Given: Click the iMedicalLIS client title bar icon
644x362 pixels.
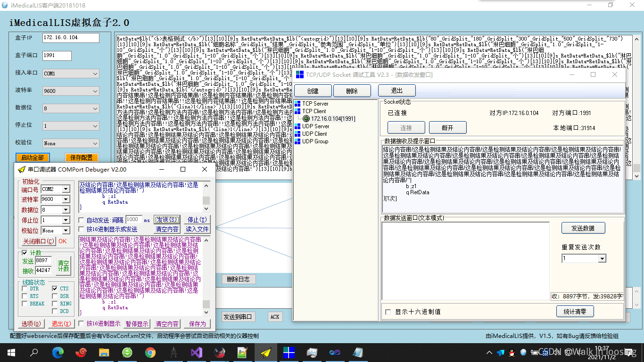Looking at the screenshot, I should [x=5, y=5].
